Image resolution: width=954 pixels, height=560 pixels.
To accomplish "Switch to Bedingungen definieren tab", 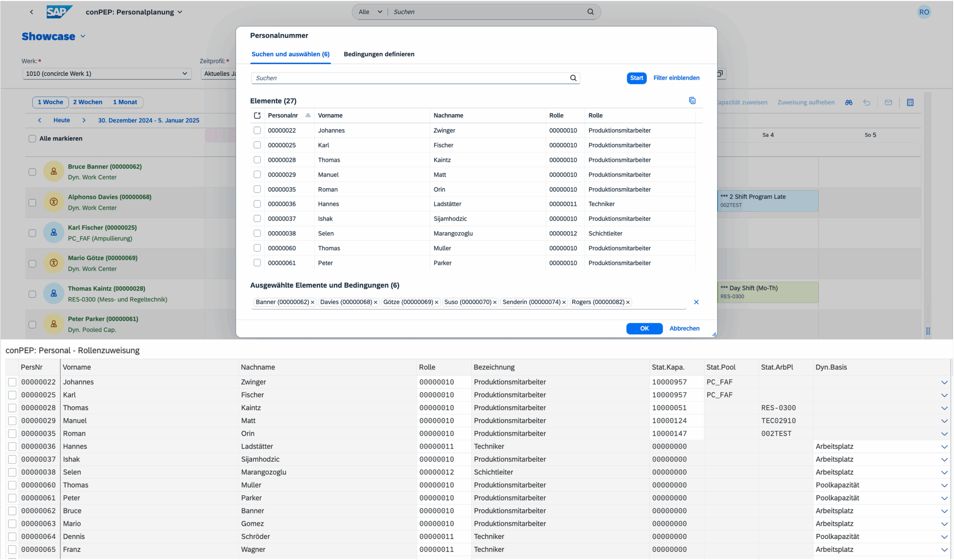I will (x=379, y=54).
